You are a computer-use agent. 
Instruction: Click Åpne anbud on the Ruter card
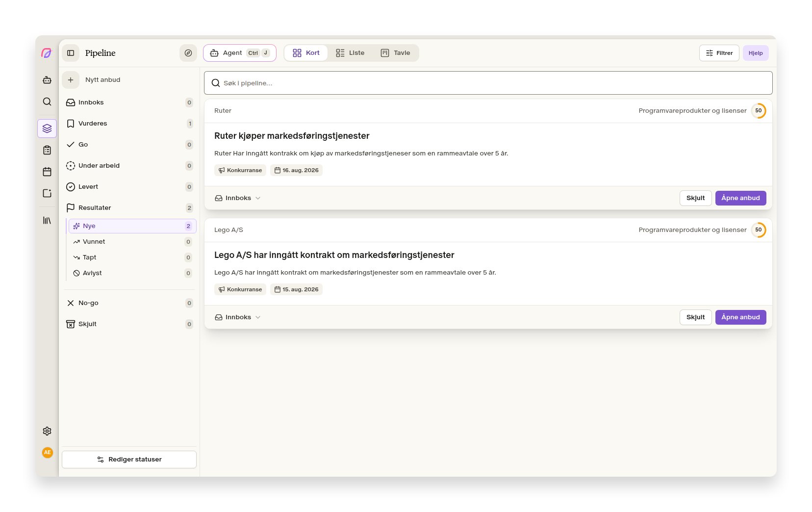click(740, 198)
